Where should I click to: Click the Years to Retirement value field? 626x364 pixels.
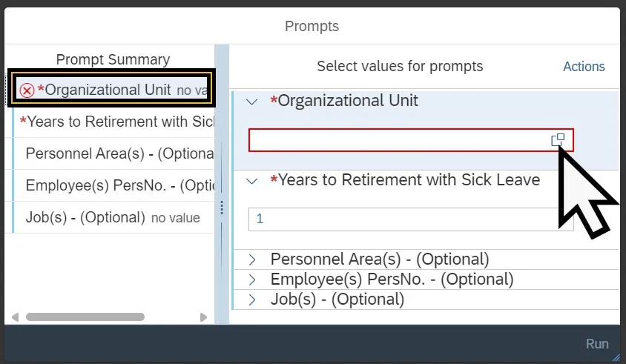[410, 219]
